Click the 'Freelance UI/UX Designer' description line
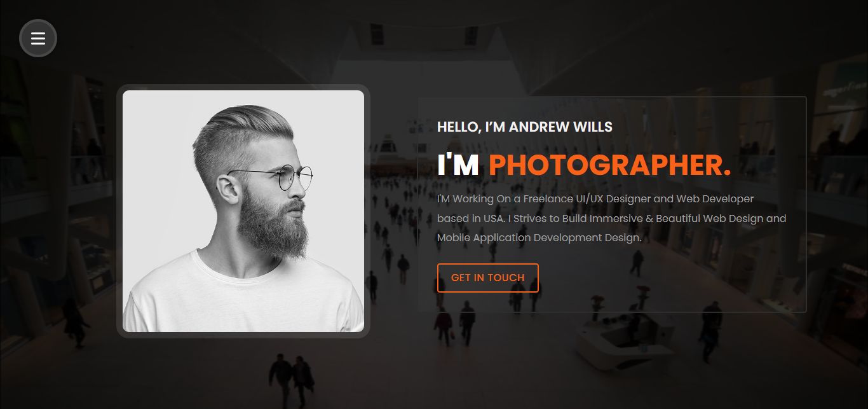Viewport: 868px width, 409px height. 595,199
